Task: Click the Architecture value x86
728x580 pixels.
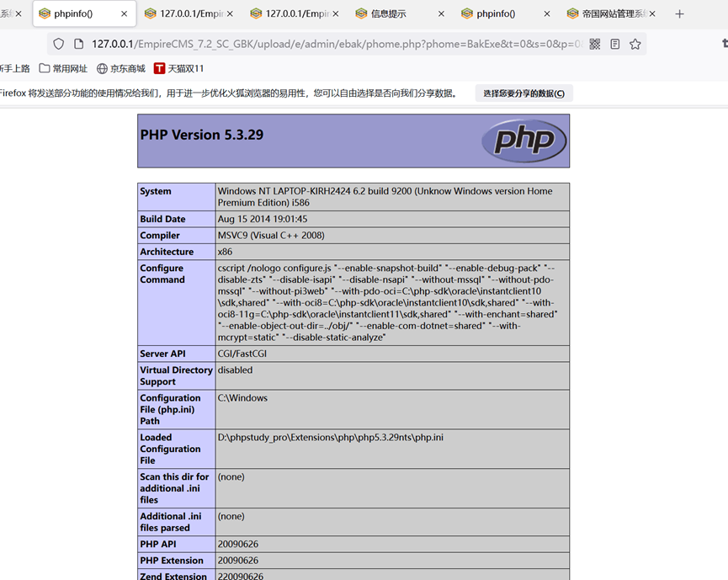Action: tap(225, 252)
